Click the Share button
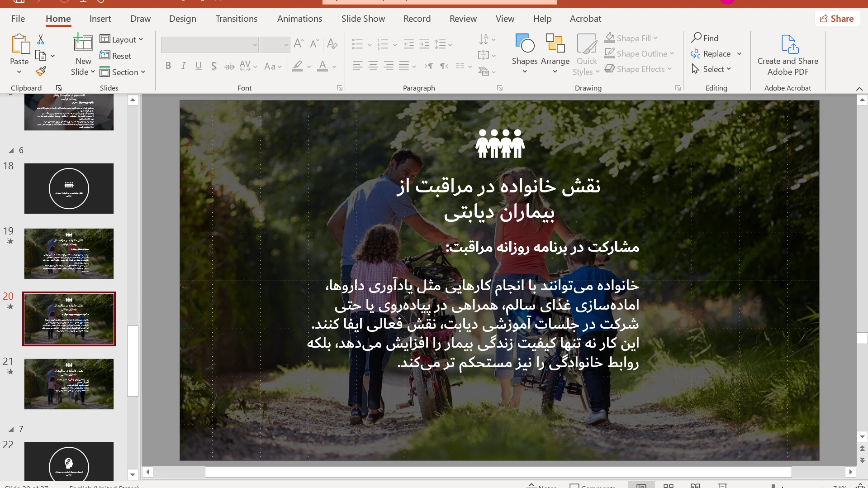 tap(837, 19)
